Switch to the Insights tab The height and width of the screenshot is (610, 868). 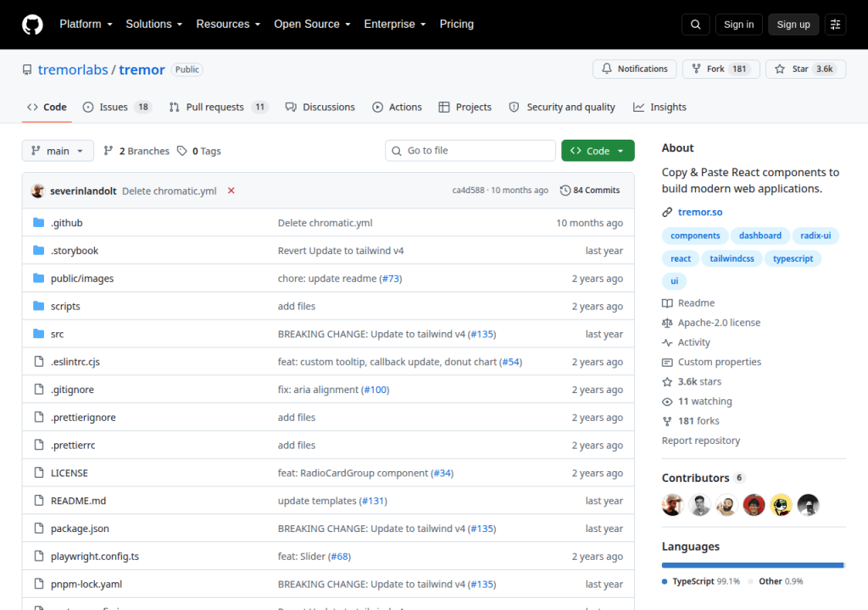[x=659, y=107]
